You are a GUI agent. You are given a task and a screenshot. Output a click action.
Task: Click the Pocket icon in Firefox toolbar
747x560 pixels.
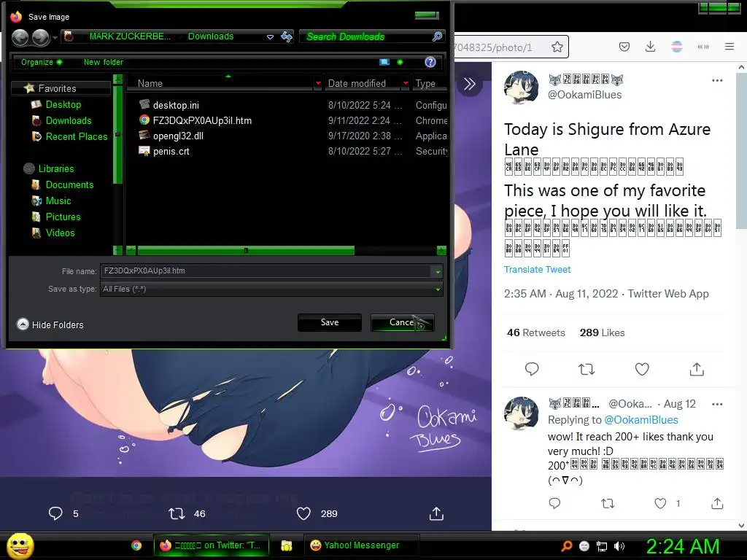[624, 47]
